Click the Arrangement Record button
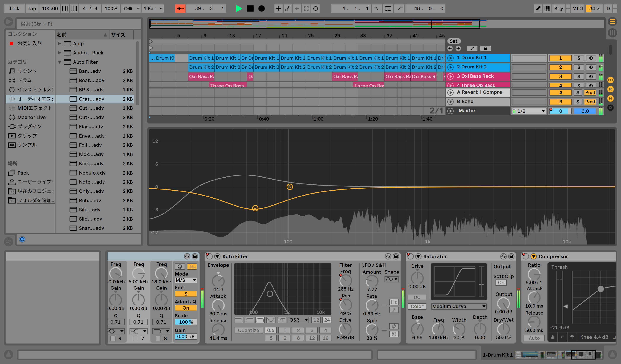The image size is (621, 364). coord(262,9)
